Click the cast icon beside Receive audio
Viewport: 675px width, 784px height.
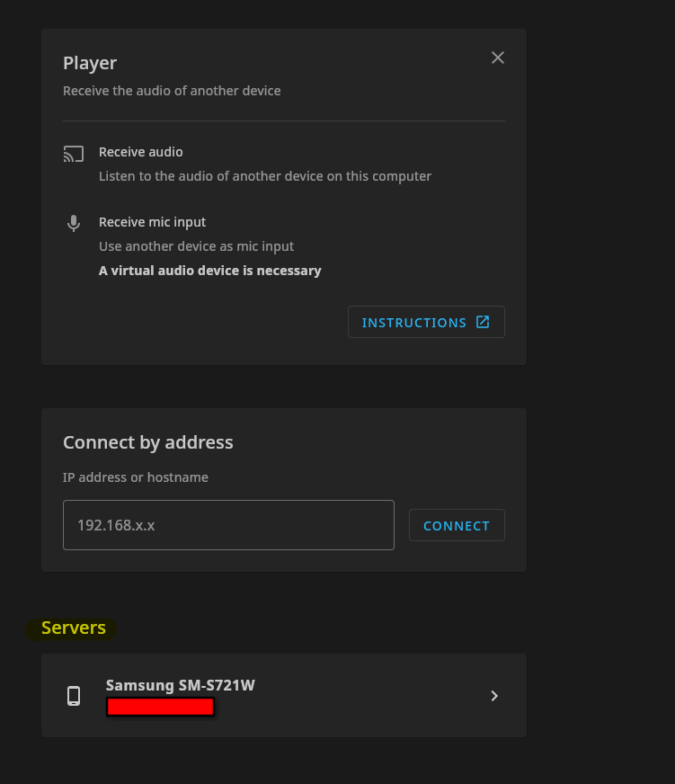tap(74, 154)
